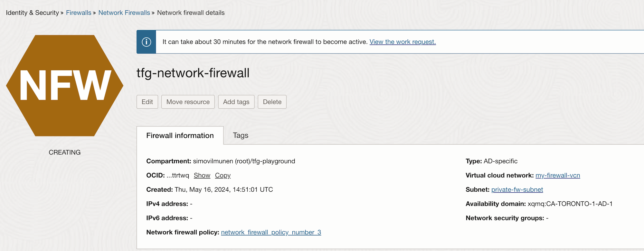Delete the network firewall
The width and height of the screenshot is (644, 251).
tap(272, 102)
